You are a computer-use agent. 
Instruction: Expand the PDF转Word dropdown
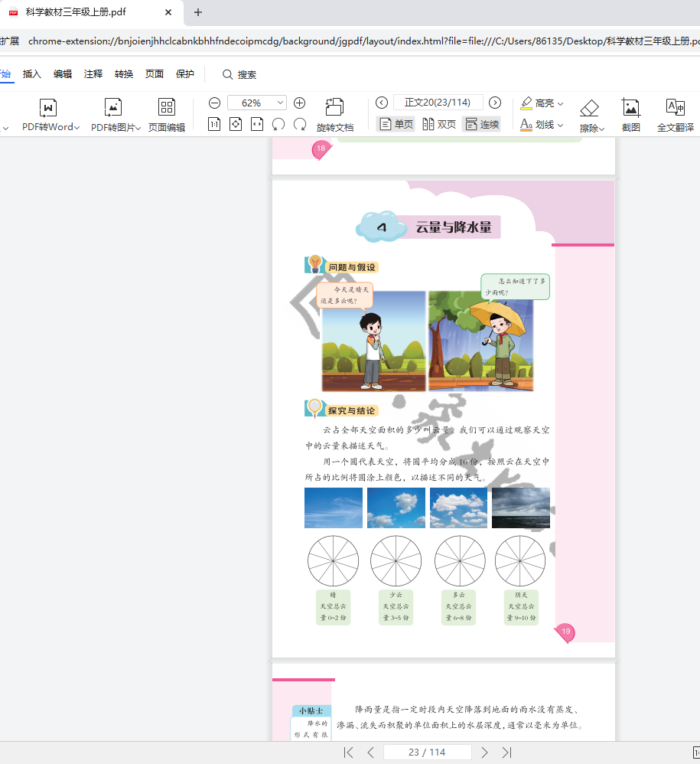click(77, 128)
